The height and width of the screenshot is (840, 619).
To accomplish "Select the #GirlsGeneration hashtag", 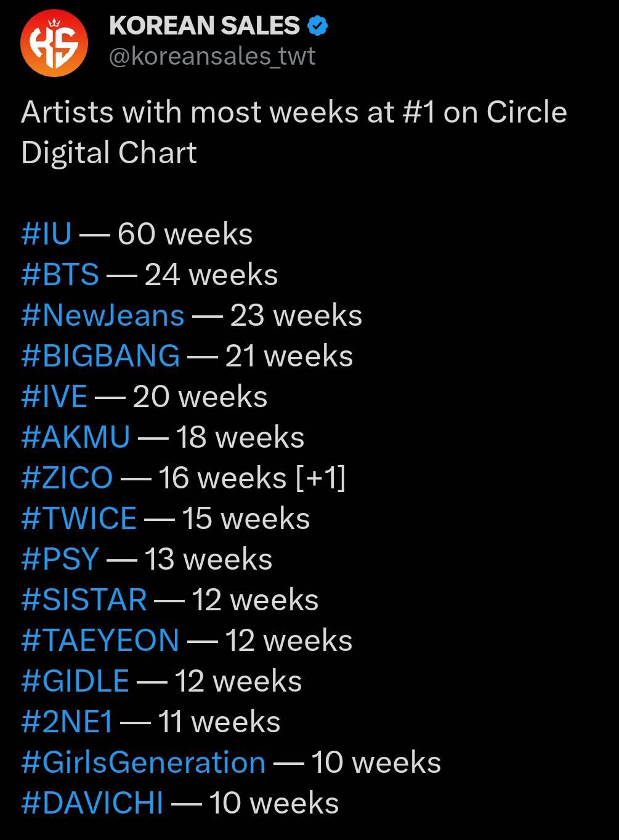I will 144,763.
